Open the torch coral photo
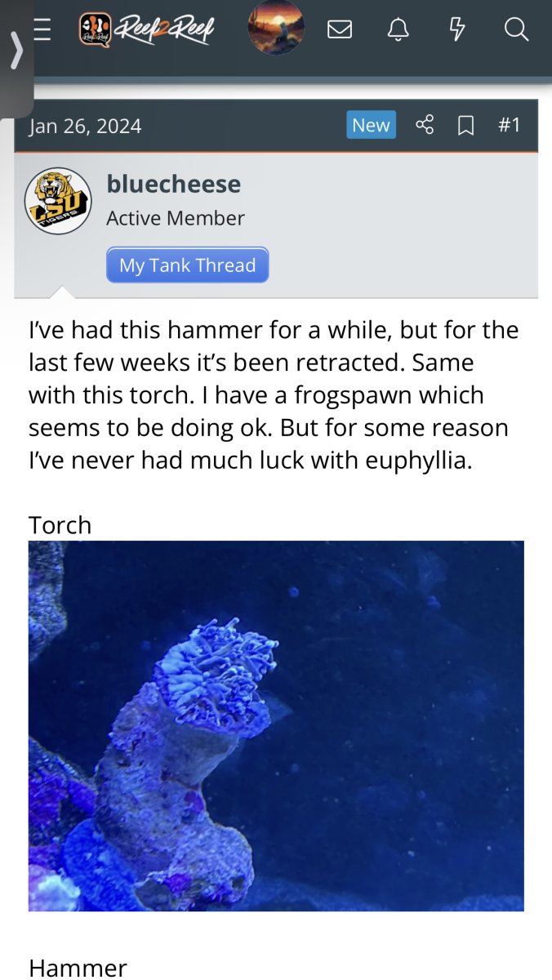Screen dimensions: 552x980 click(276, 725)
